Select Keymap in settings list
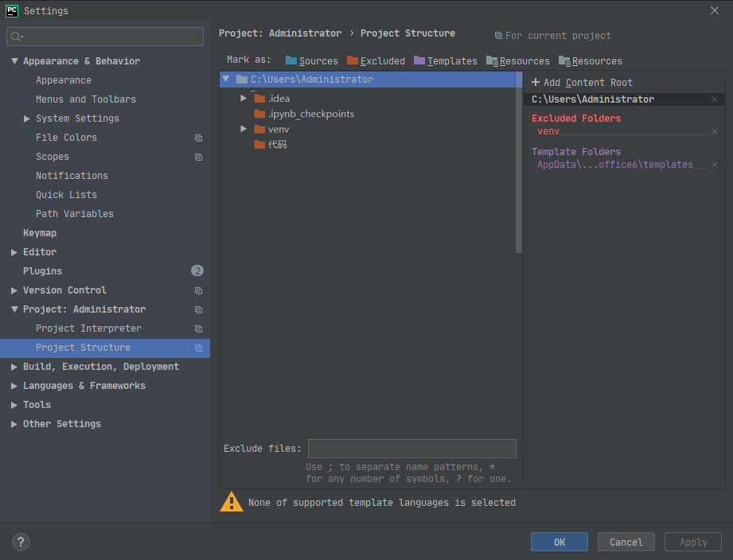The height and width of the screenshot is (560, 733). click(40, 232)
